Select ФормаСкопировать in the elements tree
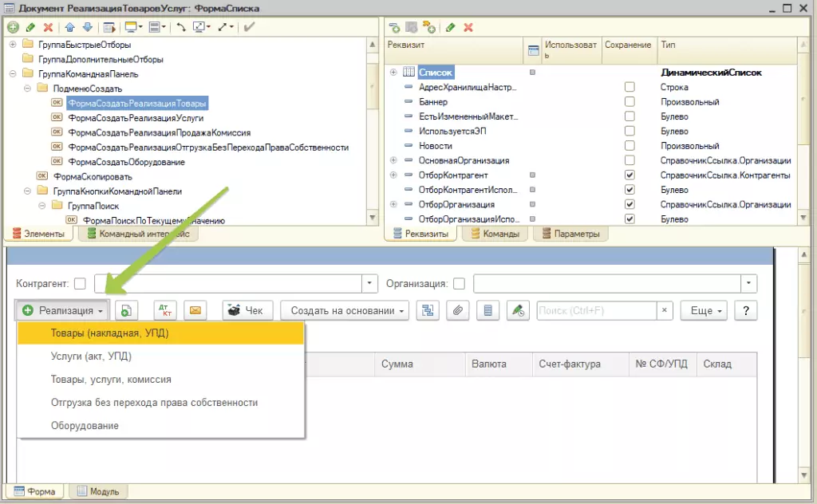 pyautogui.click(x=93, y=176)
